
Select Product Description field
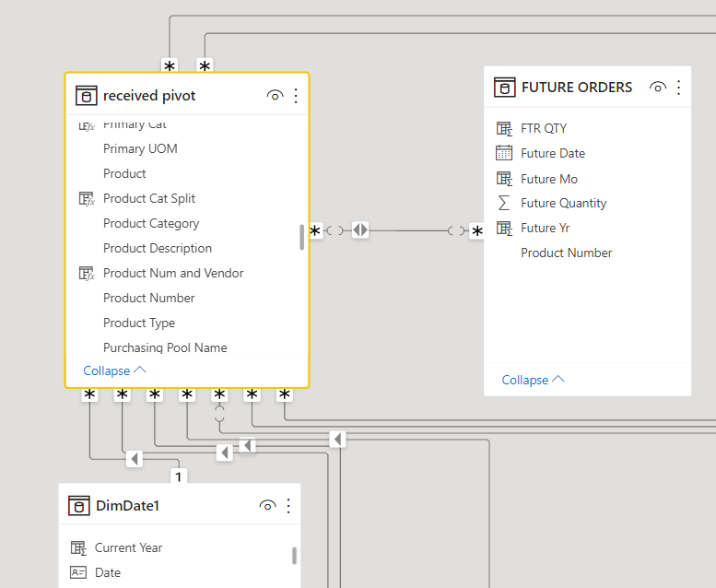[158, 248]
